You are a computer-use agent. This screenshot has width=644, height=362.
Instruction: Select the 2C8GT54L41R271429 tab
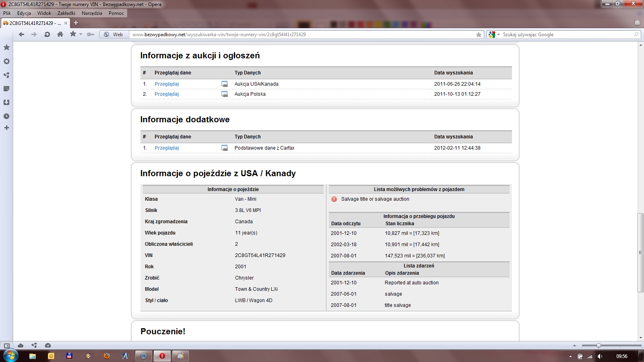click(35, 23)
